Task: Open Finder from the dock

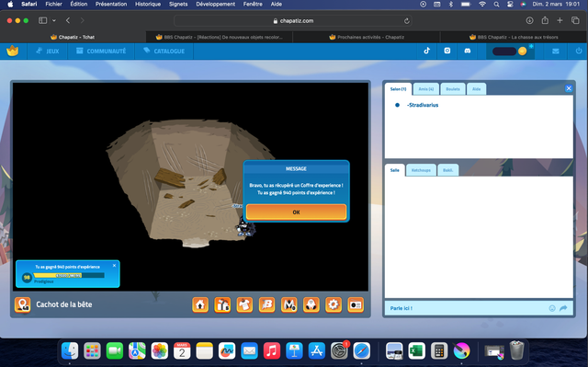Action: (x=70, y=351)
